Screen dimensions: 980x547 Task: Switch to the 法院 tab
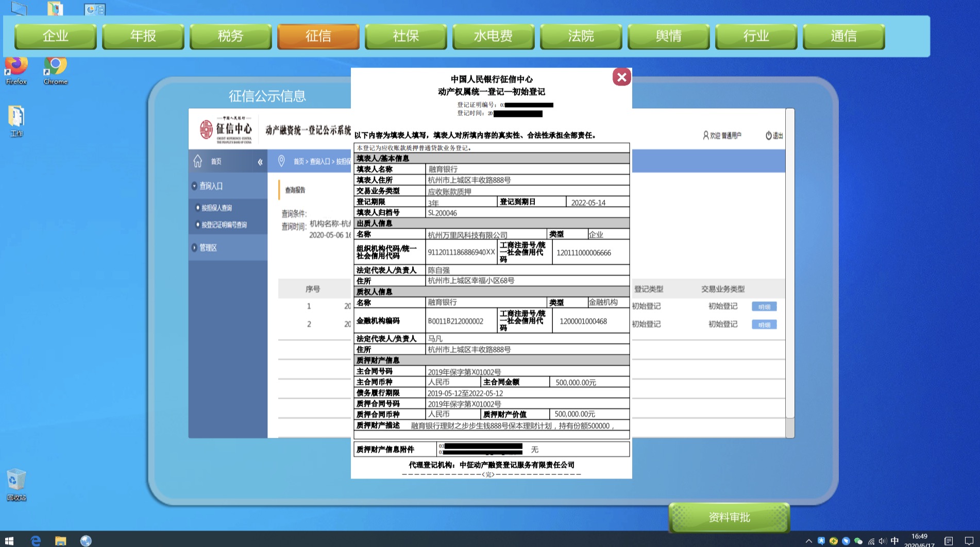(581, 36)
